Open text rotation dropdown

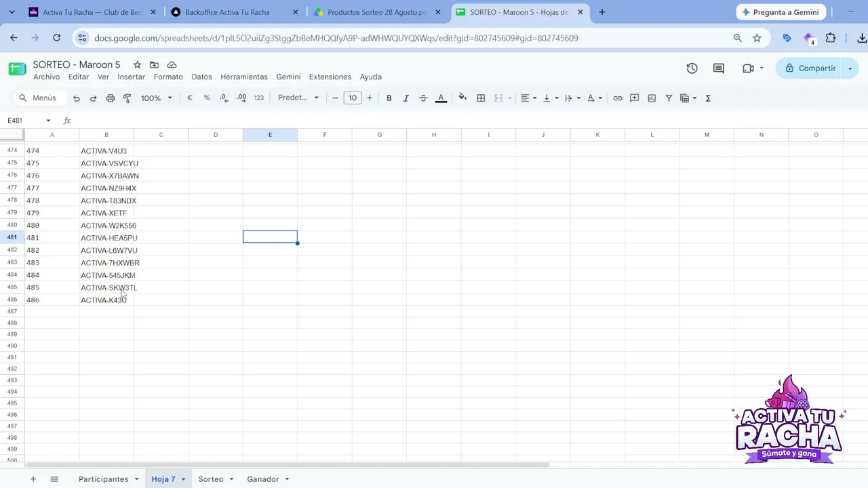[x=594, y=98]
